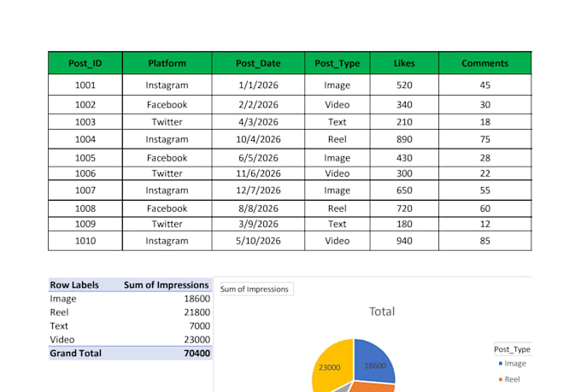Select Facebook in row 1002

pos(167,105)
